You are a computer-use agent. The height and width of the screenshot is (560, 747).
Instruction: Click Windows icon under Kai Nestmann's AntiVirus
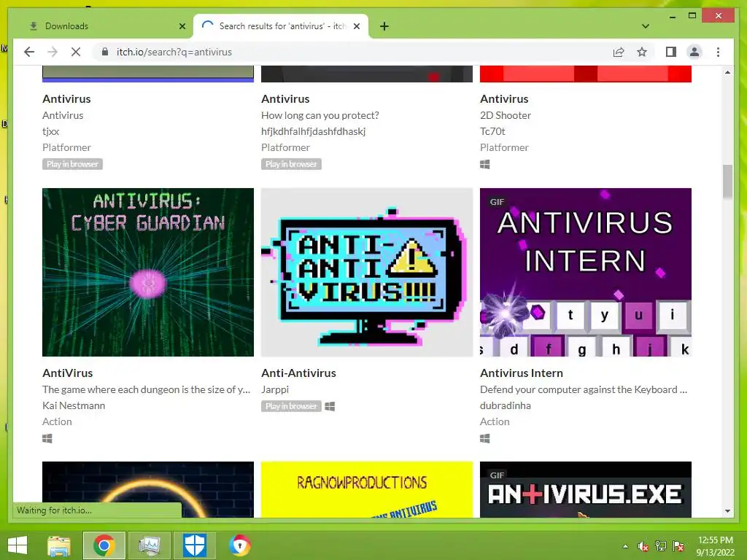pyautogui.click(x=47, y=438)
